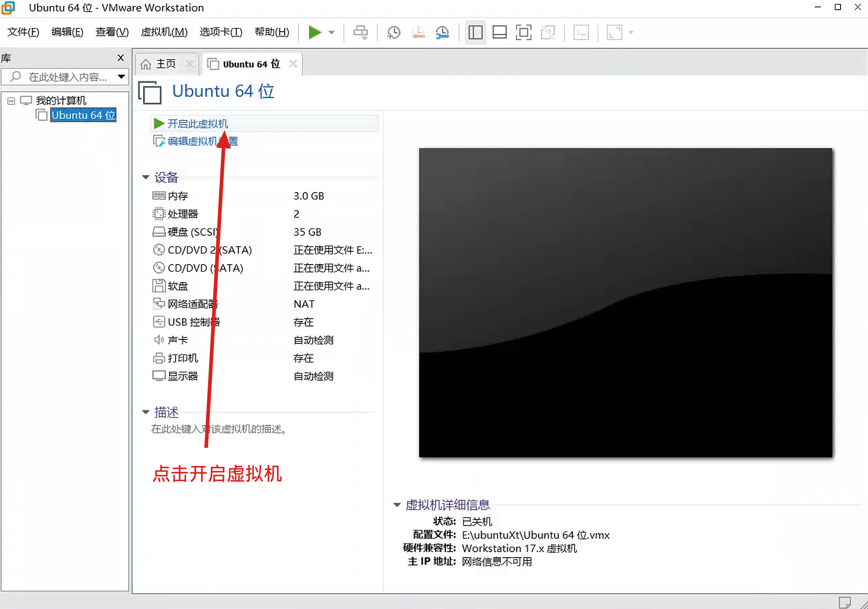Viewport: 868px width, 609px height.
Task: Close the 库 library panel
Action: pos(121,58)
